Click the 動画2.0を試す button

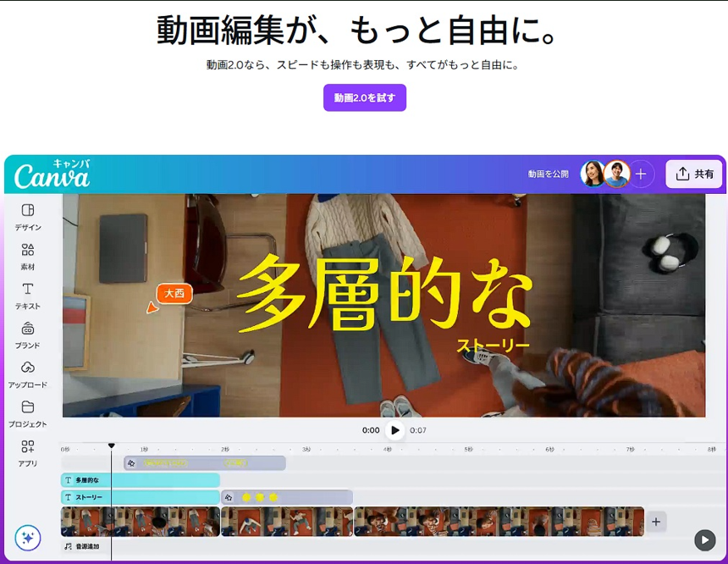[x=365, y=98]
